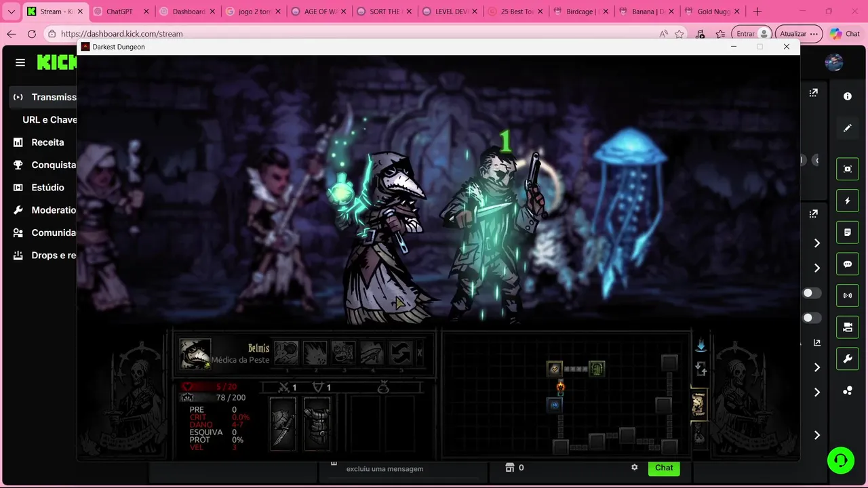
Task: Click the blue down arrow map icon
Action: tap(701, 346)
